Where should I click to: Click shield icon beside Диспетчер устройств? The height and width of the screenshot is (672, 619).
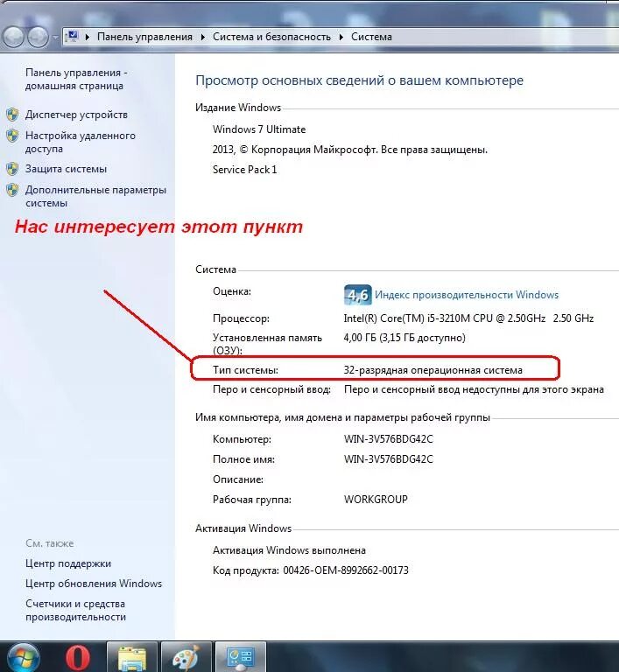[x=12, y=115]
